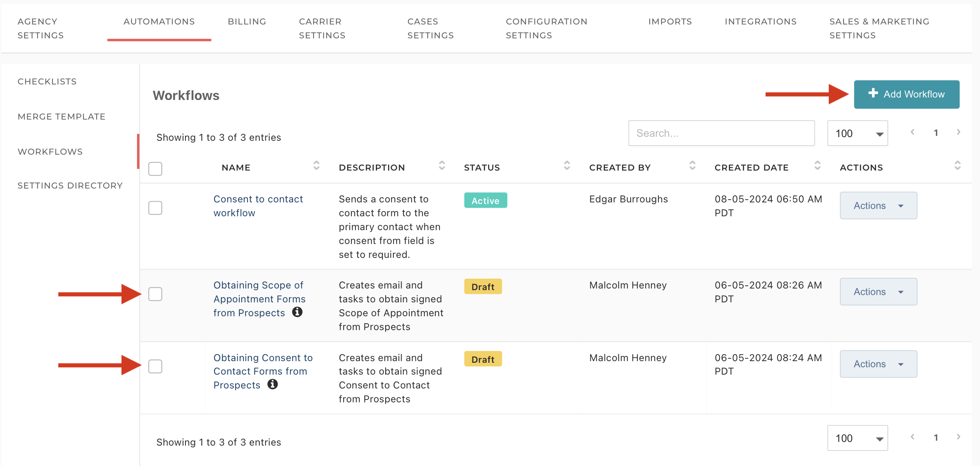This screenshot has width=980, height=466.
Task: Click the info icon beside Obtaining Scope of Appointment Forms
Action: pos(298,312)
